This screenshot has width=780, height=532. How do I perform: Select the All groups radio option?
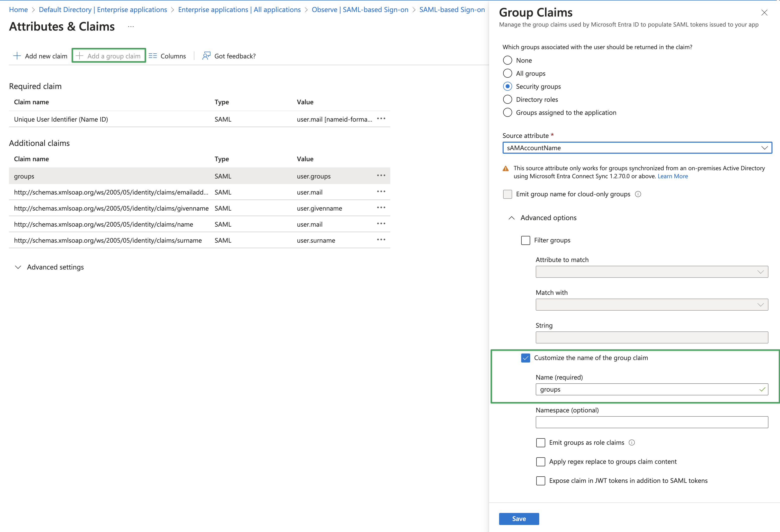point(507,73)
